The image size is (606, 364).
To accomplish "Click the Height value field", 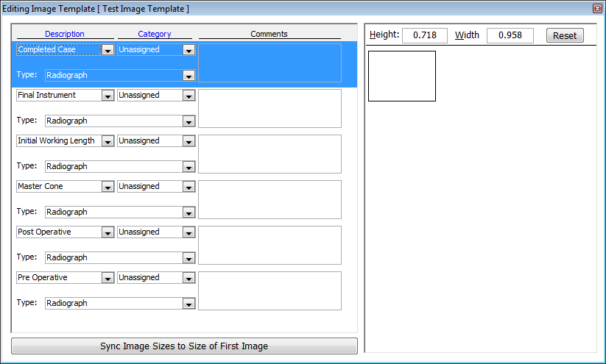I will 425,36.
